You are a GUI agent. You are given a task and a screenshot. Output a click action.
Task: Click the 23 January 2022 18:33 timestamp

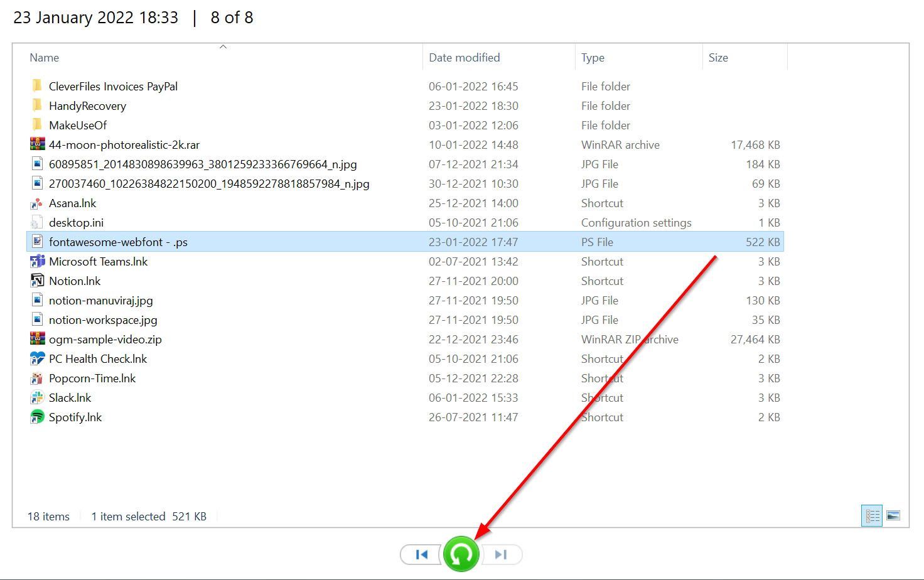[x=96, y=18]
